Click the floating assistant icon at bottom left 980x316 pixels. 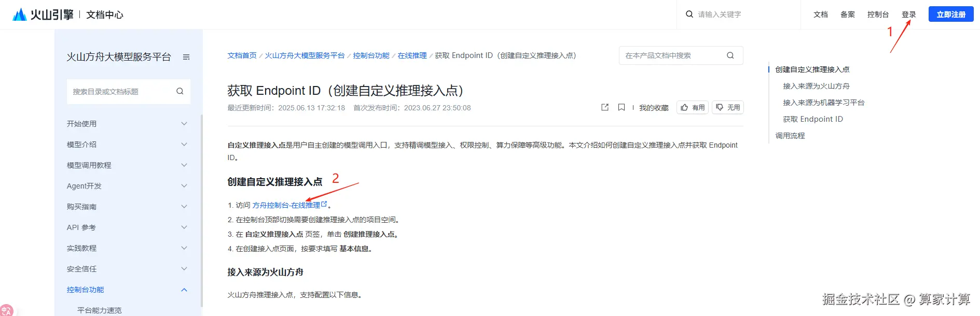[x=6, y=310]
